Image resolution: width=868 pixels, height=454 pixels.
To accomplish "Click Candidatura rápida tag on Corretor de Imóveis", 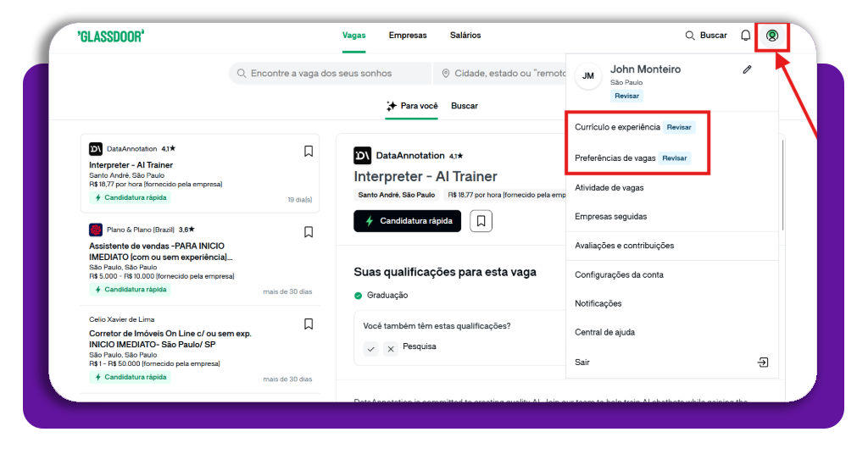I will pyautogui.click(x=131, y=377).
